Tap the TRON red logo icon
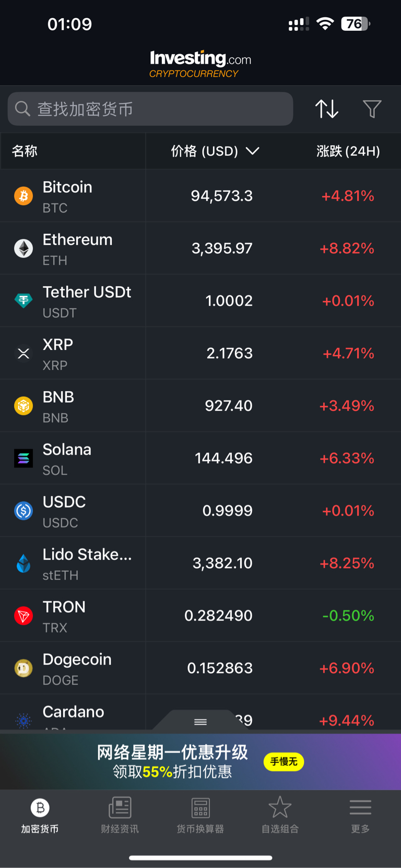 (23, 616)
